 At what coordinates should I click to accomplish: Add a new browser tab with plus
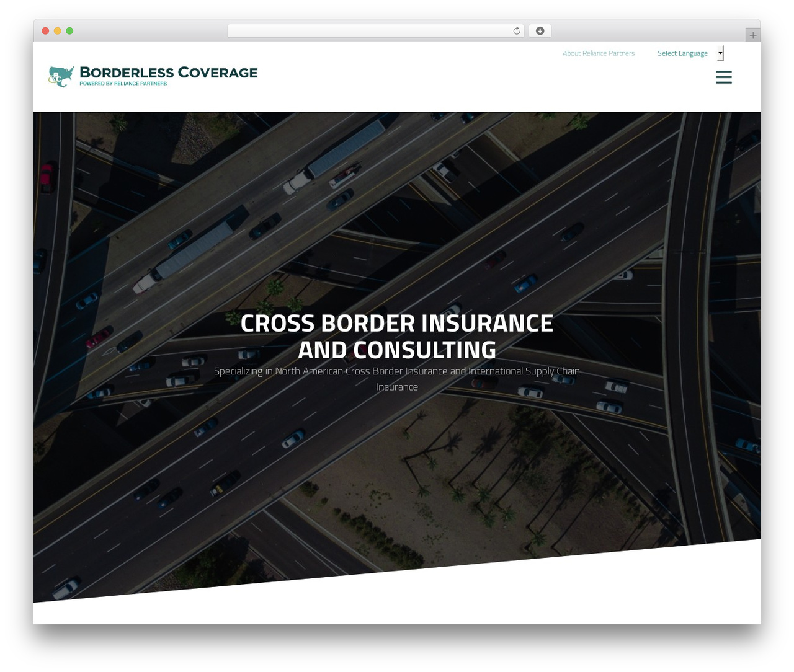[752, 35]
